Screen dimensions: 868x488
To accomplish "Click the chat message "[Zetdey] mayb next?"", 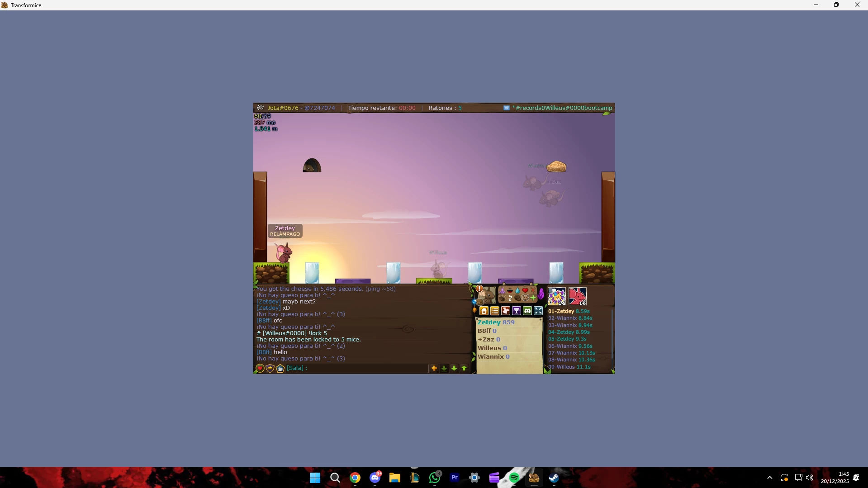I will point(286,302).
